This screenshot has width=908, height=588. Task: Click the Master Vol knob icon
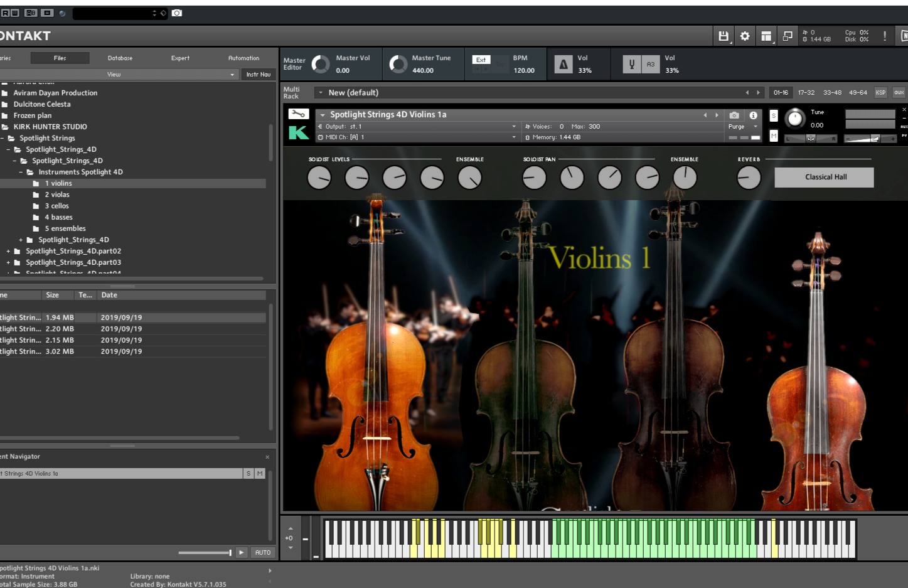pyautogui.click(x=321, y=64)
